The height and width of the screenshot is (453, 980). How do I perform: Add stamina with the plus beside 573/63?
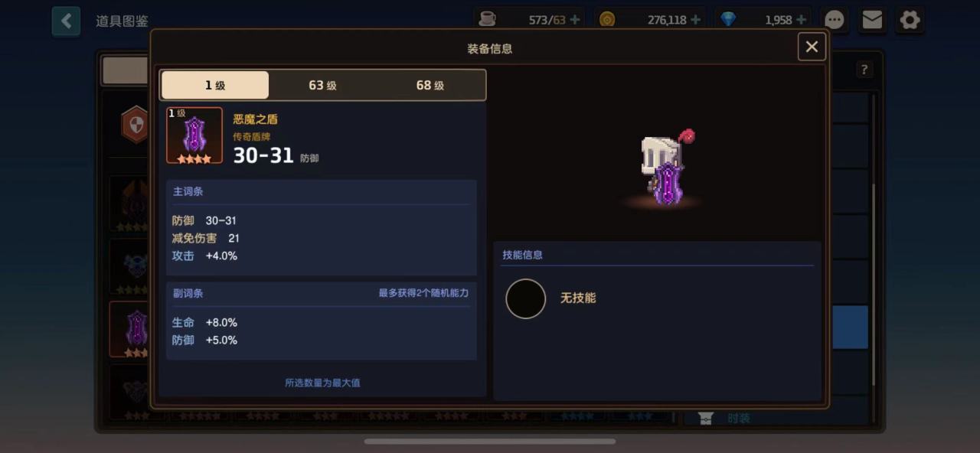(575, 19)
